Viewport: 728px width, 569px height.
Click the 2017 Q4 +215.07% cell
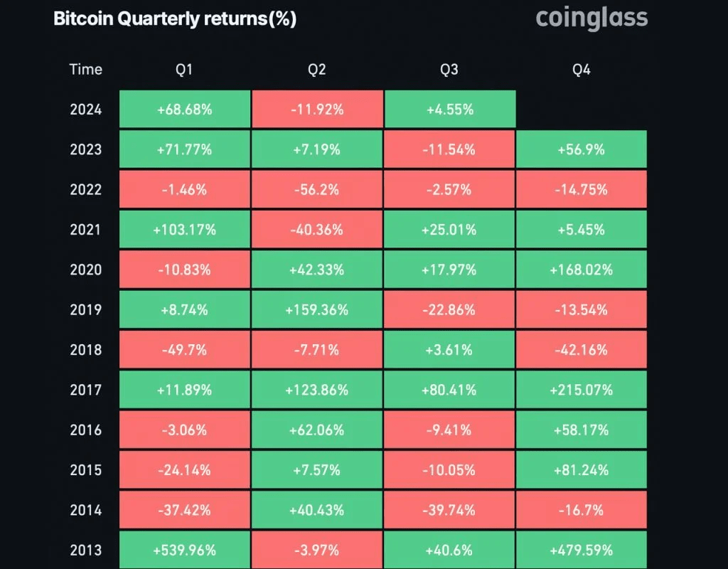(582, 390)
